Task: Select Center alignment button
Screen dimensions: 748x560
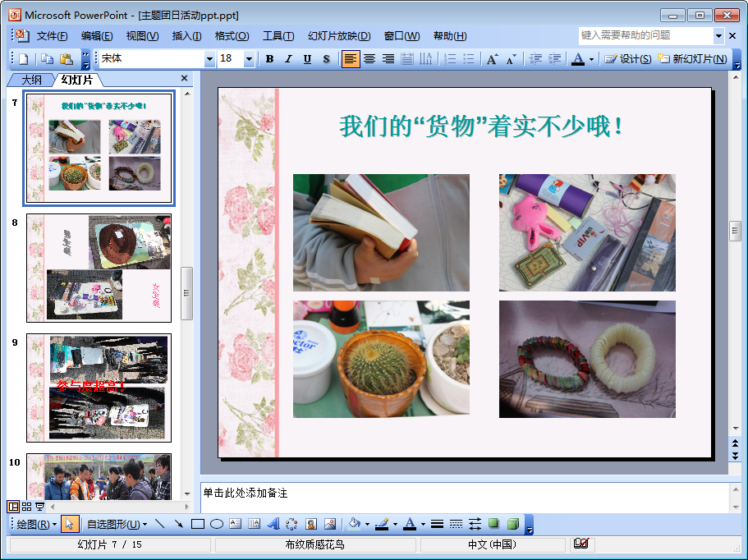Action: [369, 58]
